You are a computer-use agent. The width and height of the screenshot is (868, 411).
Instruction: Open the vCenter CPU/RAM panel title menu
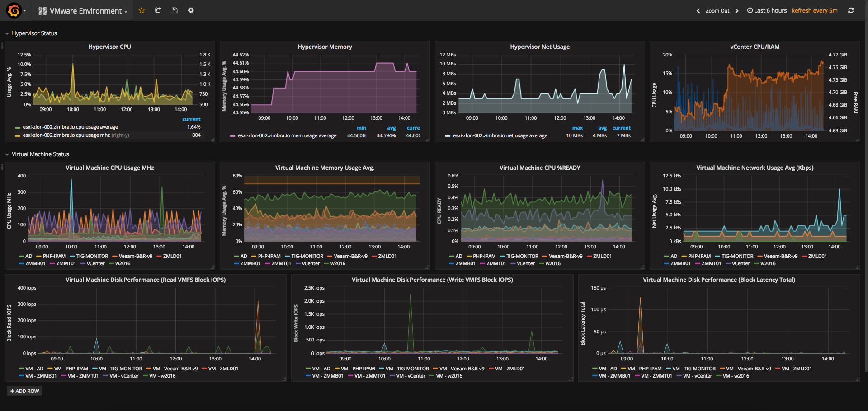[x=755, y=47]
